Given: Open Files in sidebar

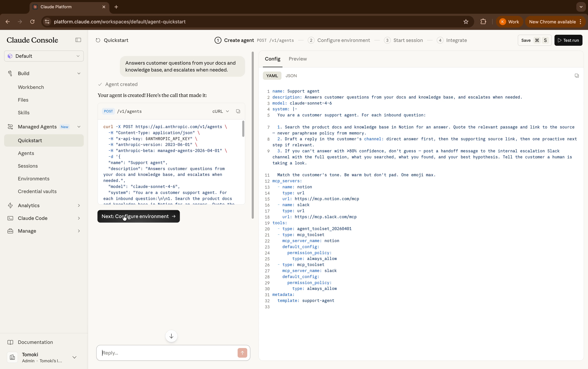Looking at the screenshot, I should click(x=23, y=100).
